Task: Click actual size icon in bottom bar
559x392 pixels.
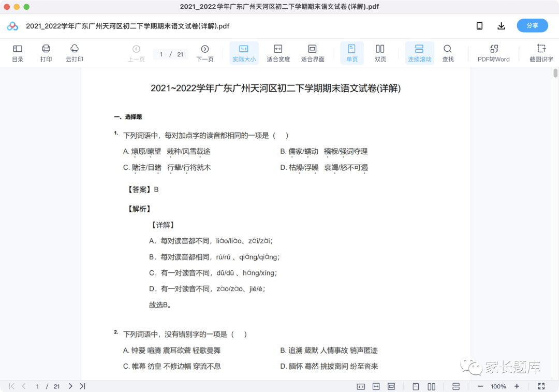Action: coord(361,386)
